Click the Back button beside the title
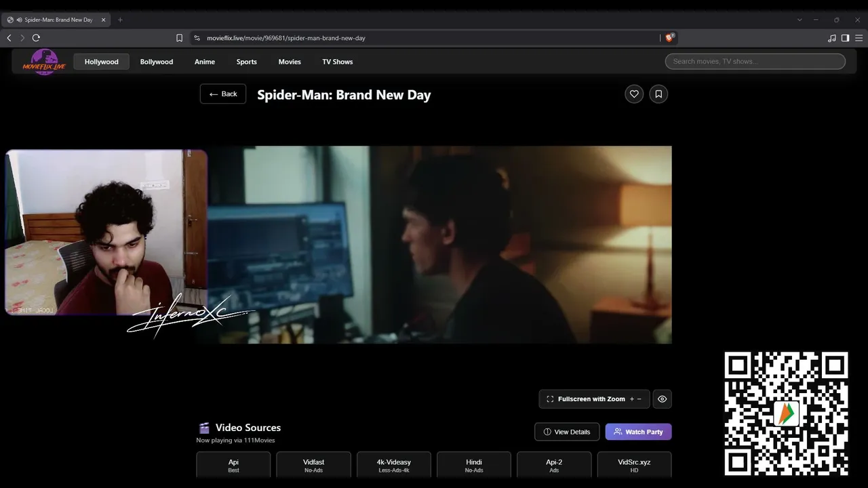868x488 pixels. click(223, 94)
